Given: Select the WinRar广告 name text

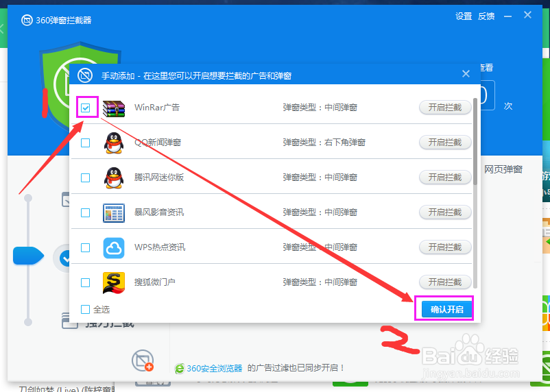Looking at the screenshot, I should [157, 108].
